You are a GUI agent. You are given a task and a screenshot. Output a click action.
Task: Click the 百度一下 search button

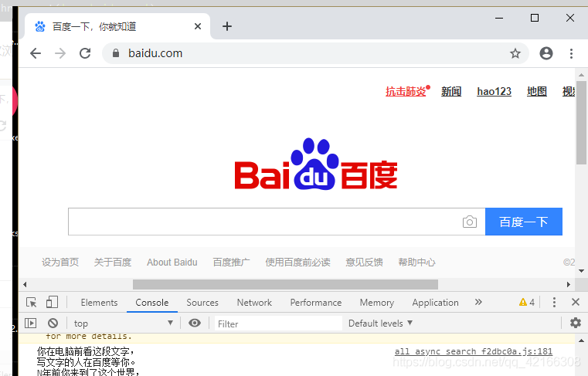[524, 222]
